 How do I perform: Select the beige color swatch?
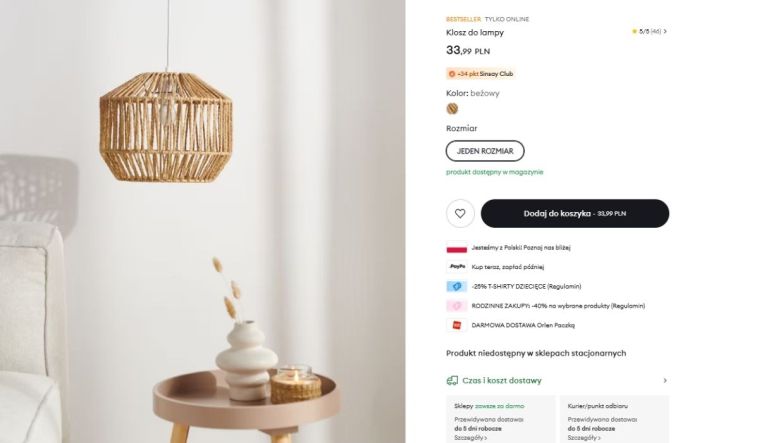[452, 109]
